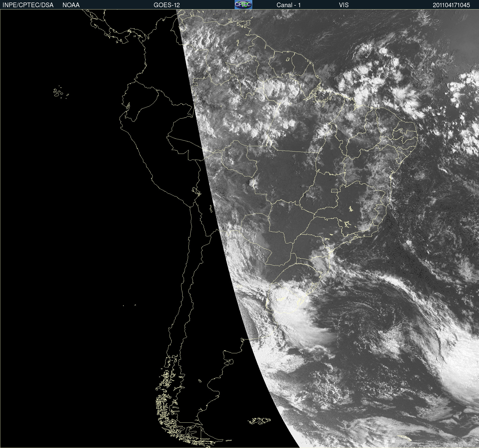Click the 201104171045 timestamp
Screen dimensions: 479x448
(451, 5)
